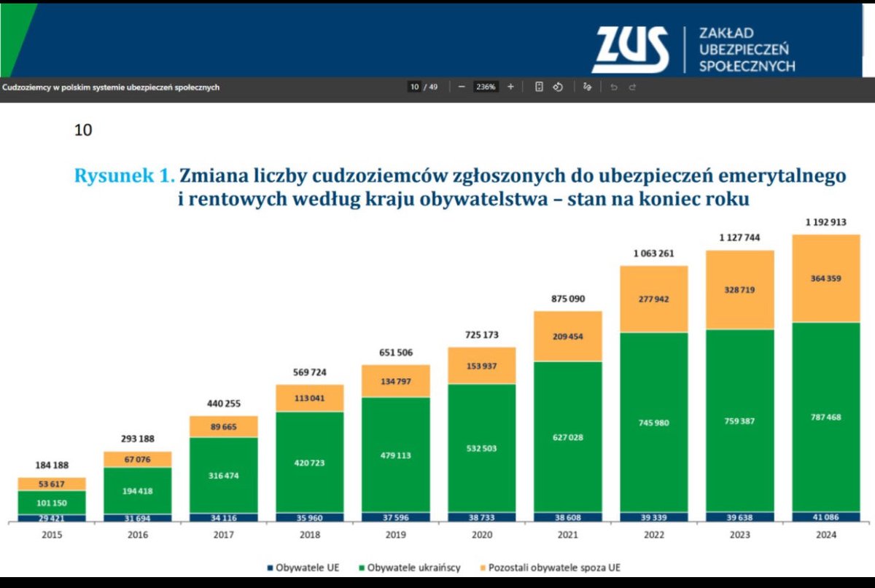Click the page number 10 on document
The width and height of the screenshot is (875, 588).
click(83, 130)
